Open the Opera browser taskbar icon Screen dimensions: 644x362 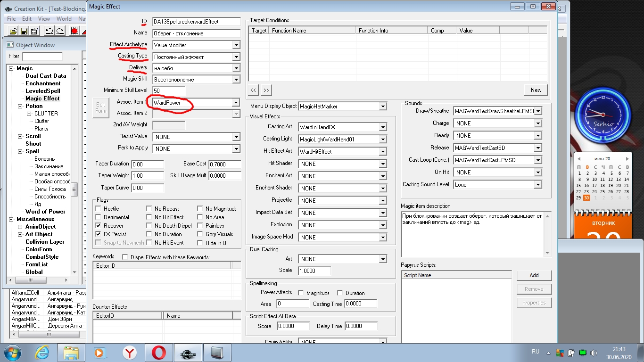[x=158, y=353]
